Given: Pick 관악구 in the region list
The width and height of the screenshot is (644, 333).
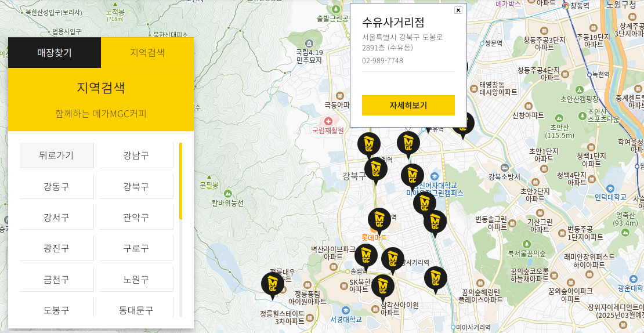Looking at the screenshot, I should coord(136,218).
